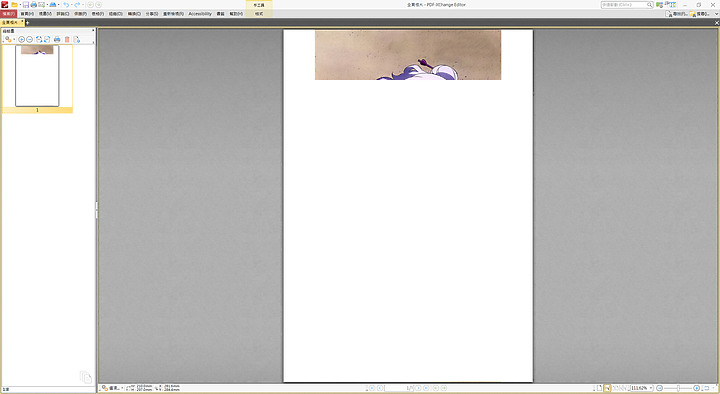Screen dimensions: 720x394
Task: Click rotate pages clockwise icon in thumbnails
Action: (47, 39)
